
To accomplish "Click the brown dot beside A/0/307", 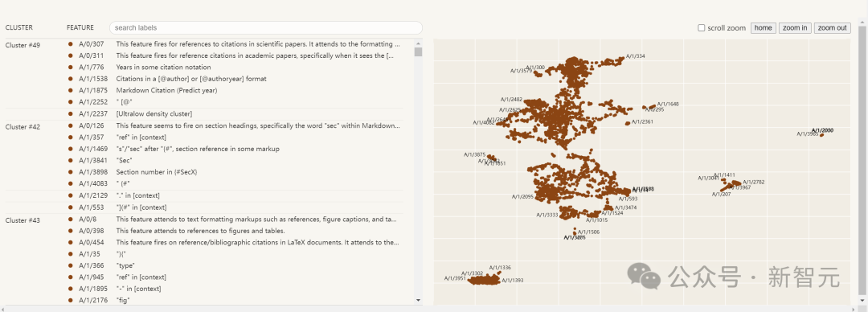I will 70,43.
